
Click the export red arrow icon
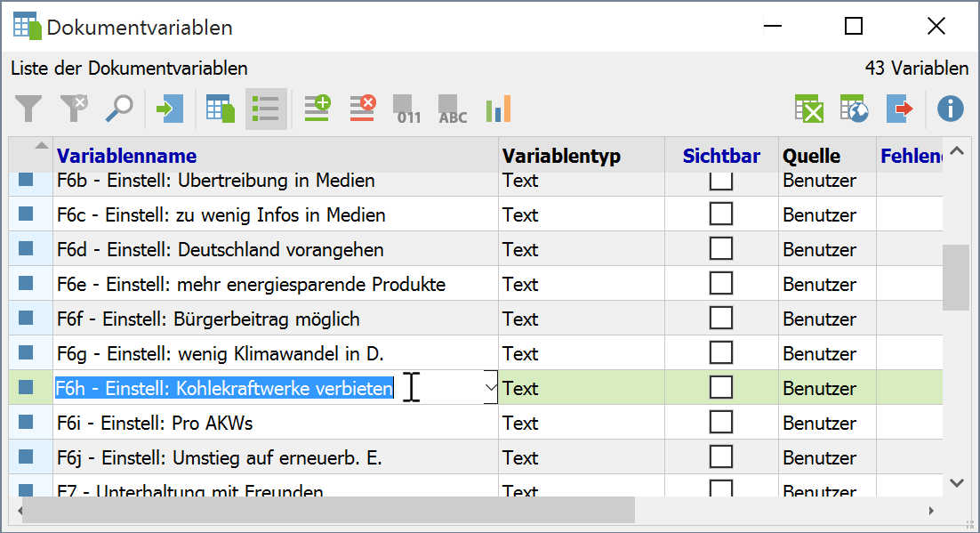[x=900, y=109]
